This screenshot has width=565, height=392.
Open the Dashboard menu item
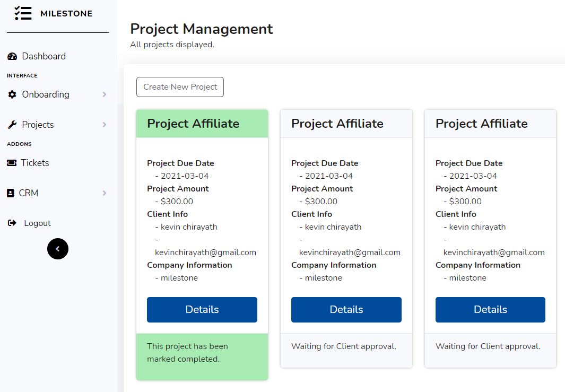point(44,56)
